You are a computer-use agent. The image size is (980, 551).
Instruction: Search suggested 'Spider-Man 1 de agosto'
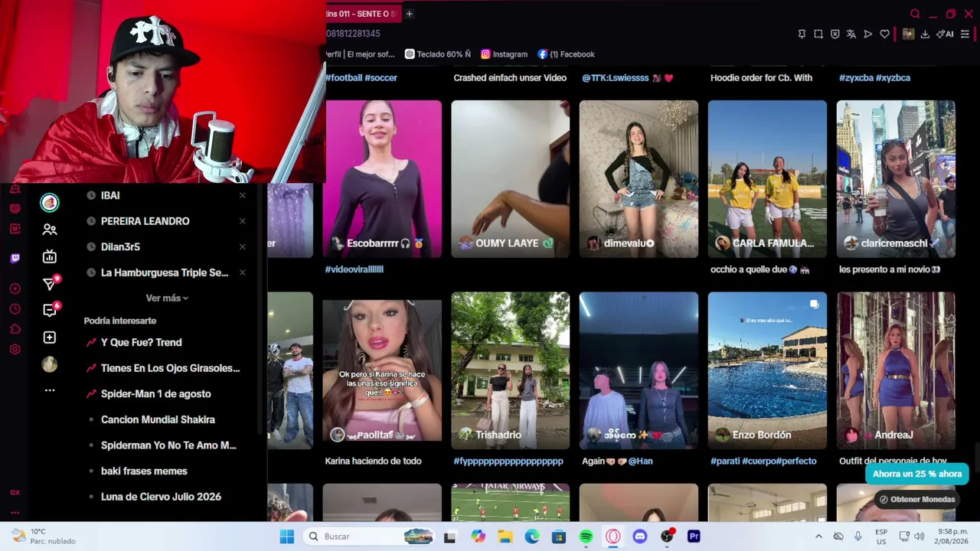pos(155,394)
